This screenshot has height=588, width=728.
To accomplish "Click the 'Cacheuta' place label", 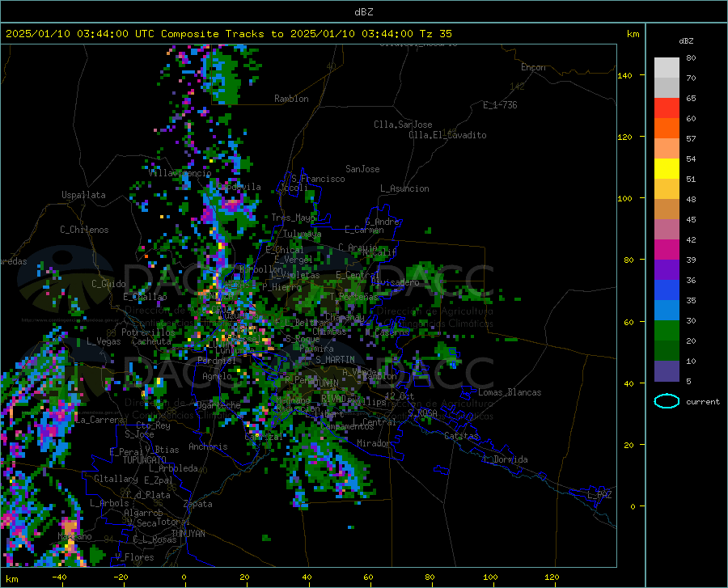I will (151, 341).
